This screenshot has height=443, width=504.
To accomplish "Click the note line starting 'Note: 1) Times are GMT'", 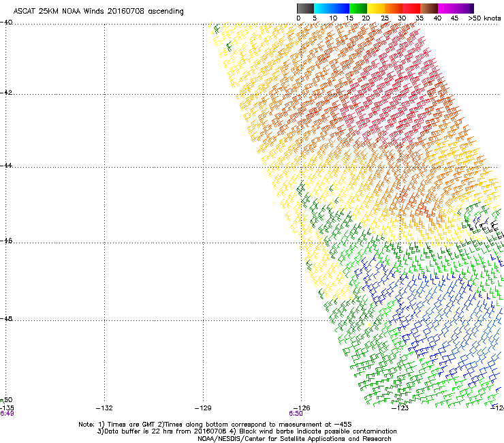I will [x=215, y=425].
